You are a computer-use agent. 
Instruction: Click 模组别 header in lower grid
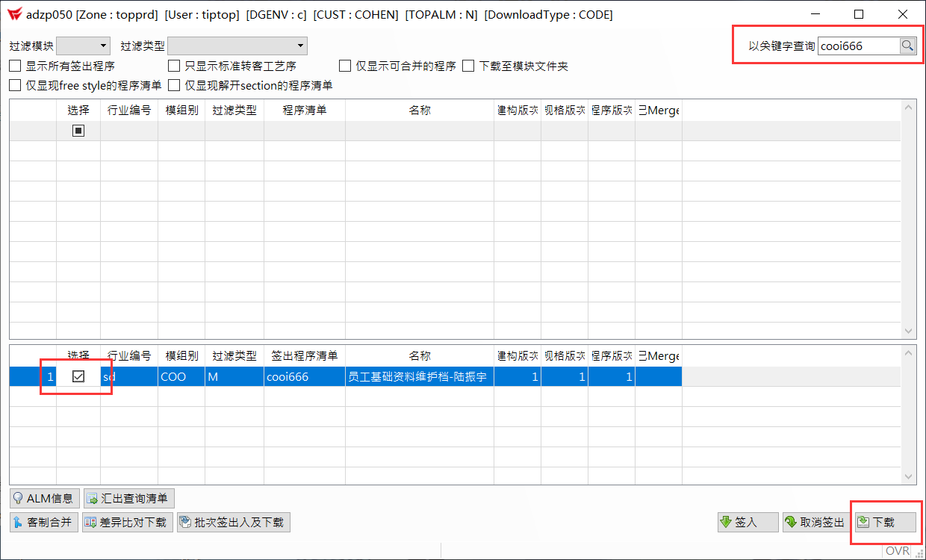click(x=181, y=355)
